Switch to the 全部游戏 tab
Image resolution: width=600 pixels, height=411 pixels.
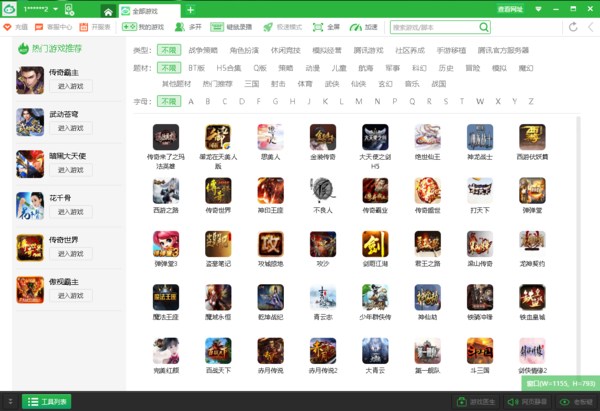click(149, 11)
